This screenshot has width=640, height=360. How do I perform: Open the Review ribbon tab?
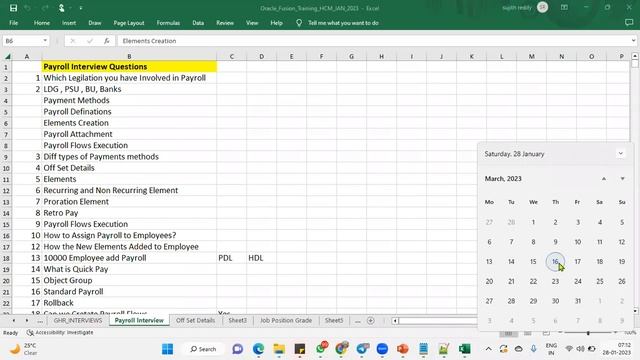click(x=225, y=23)
